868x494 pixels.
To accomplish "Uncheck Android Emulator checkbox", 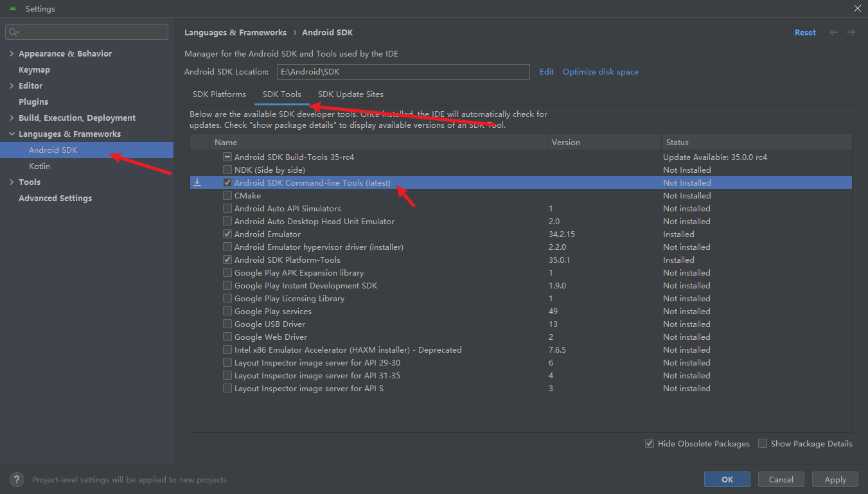I will tap(227, 234).
